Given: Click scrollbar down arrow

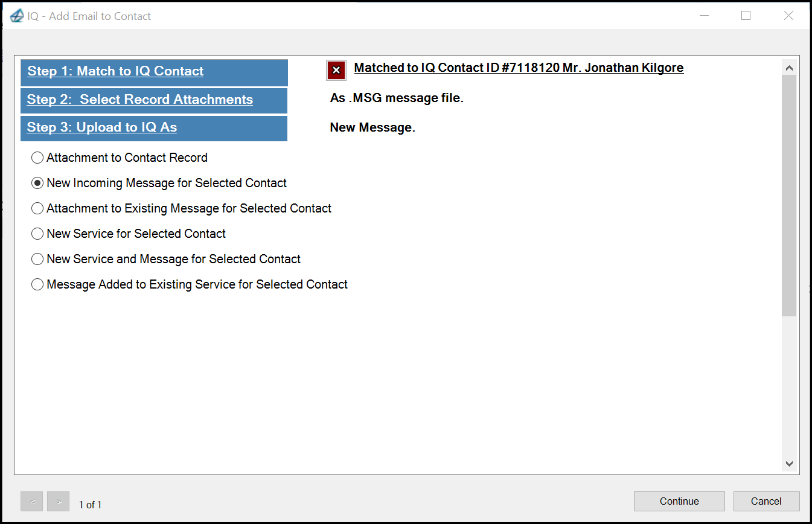Looking at the screenshot, I should coord(789,464).
